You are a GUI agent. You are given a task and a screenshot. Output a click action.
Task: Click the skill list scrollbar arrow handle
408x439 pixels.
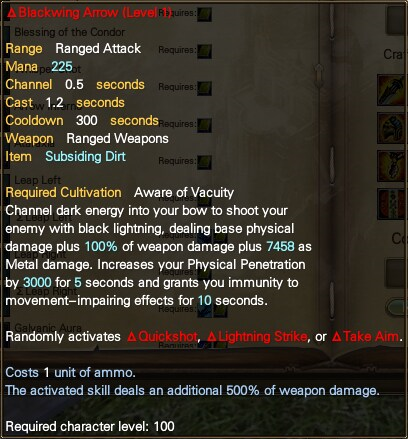319,70
